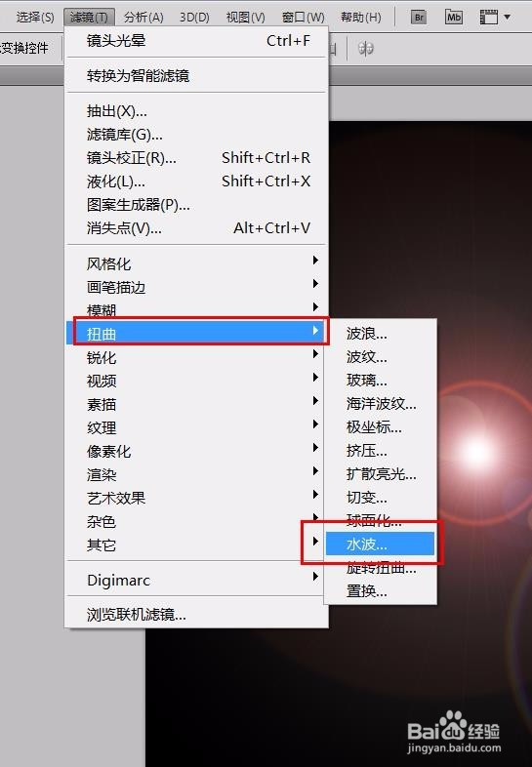
Task: Expand the 像素化 submenu
Action: click(197, 451)
